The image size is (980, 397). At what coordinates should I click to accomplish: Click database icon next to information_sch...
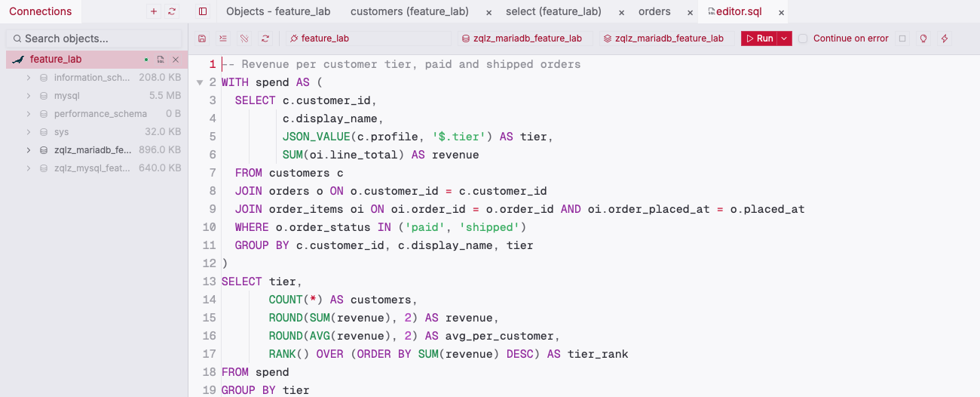[43, 78]
